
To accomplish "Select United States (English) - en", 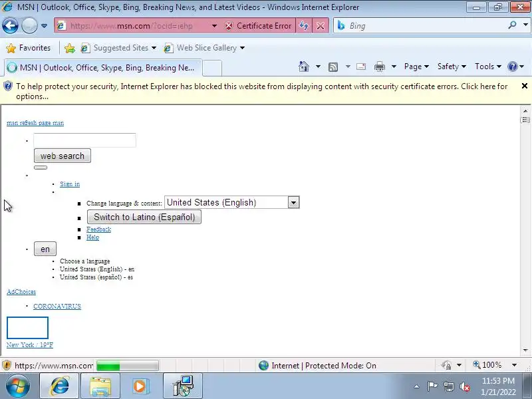I will click(97, 269).
